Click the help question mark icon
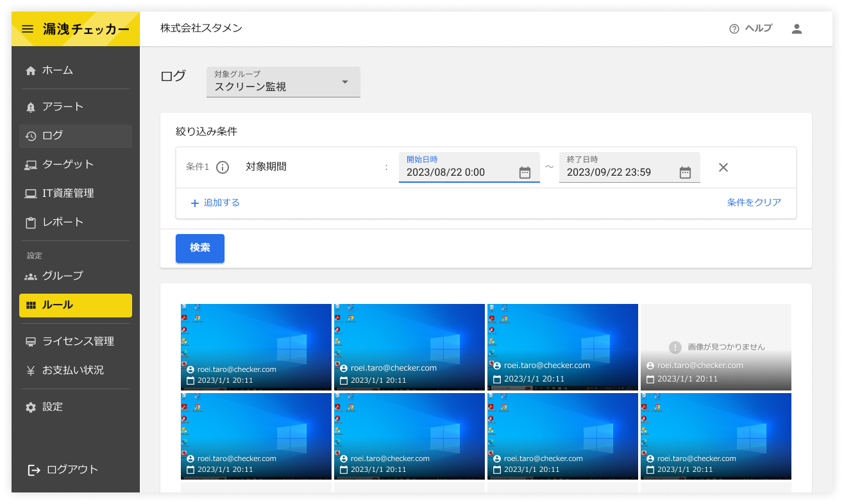The height and width of the screenshot is (504, 844). 734,29
